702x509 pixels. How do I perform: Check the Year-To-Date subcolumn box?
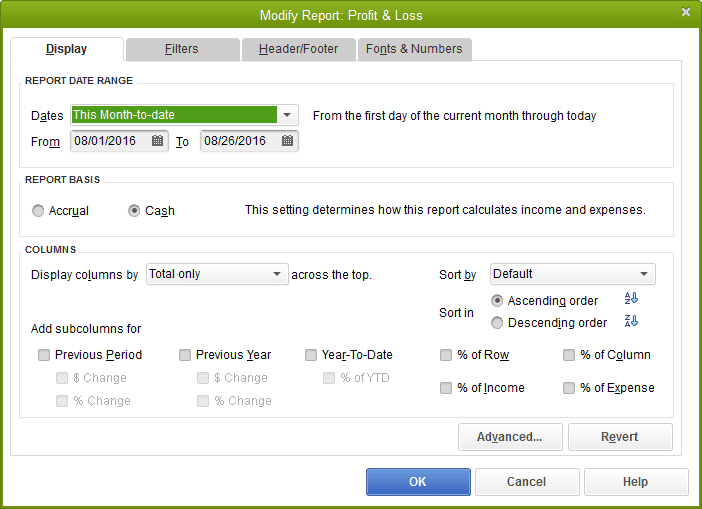click(312, 355)
